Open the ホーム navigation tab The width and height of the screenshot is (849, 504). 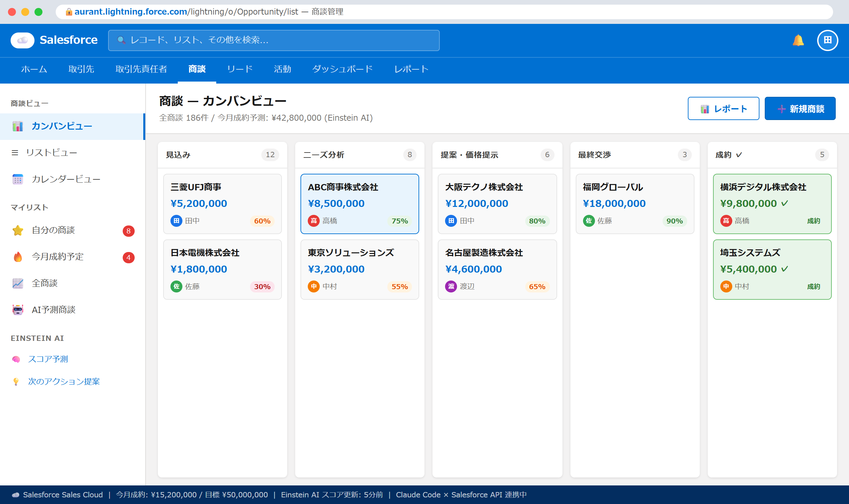click(34, 69)
